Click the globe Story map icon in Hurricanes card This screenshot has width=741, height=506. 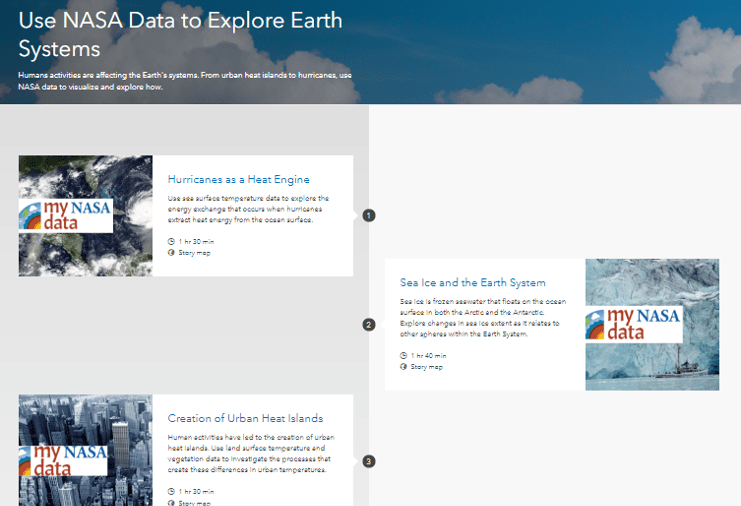point(171,253)
